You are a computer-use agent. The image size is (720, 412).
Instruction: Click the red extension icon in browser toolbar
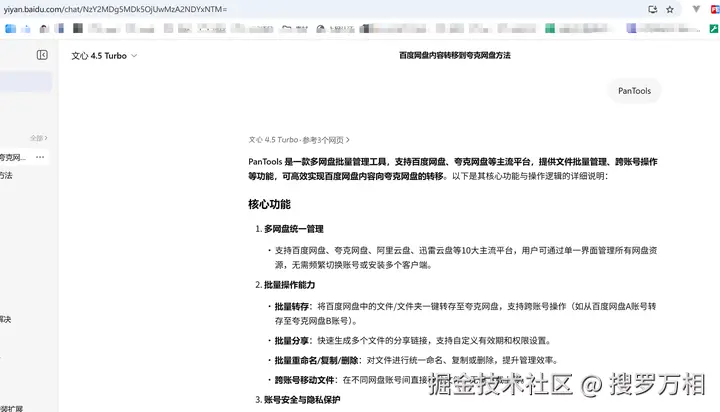click(x=715, y=9)
